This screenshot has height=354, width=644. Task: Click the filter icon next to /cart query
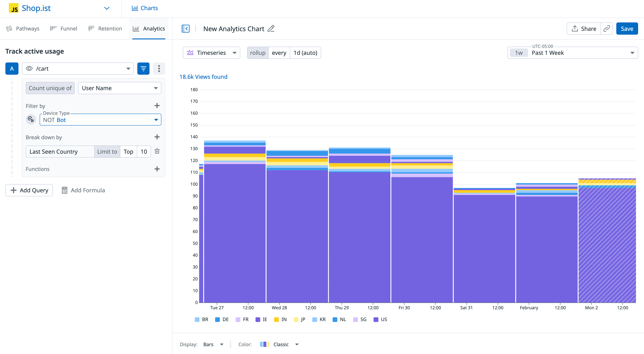[143, 68]
